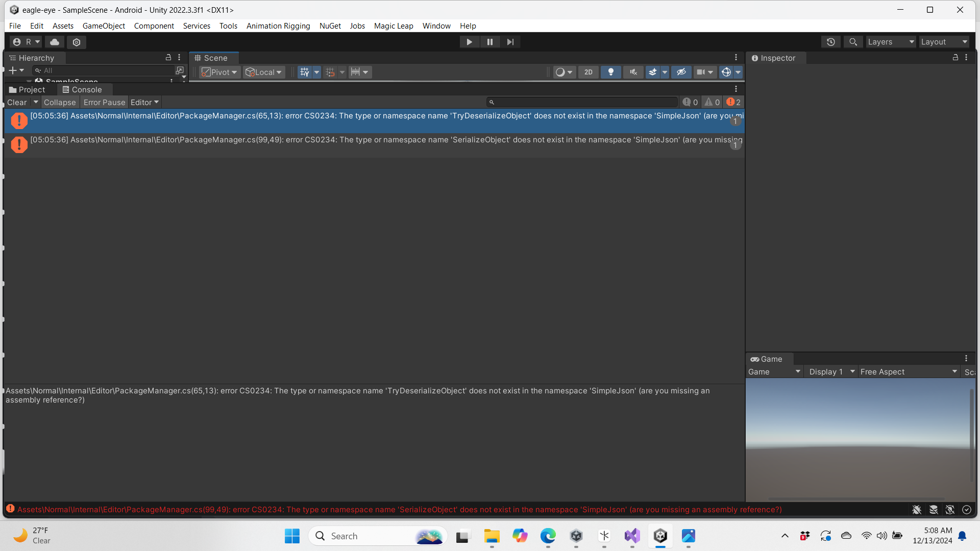This screenshot has width=980, height=551.
Task: Click the Console search field
Action: pyautogui.click(x=582, y=103)
